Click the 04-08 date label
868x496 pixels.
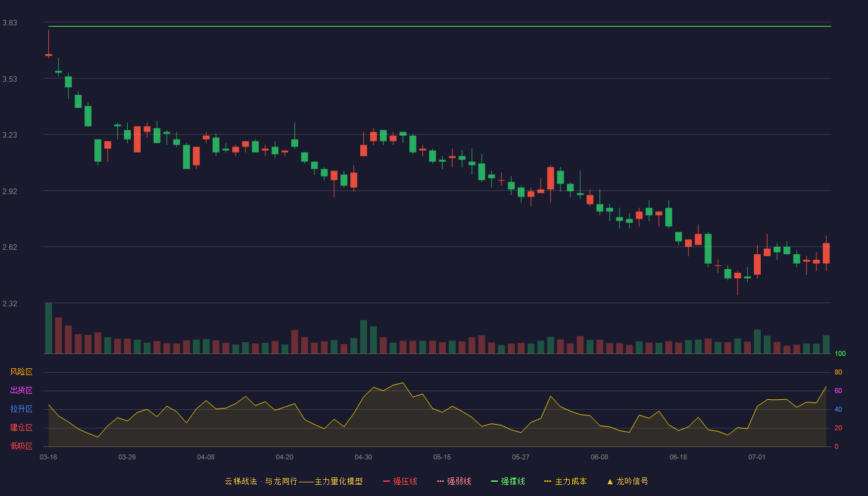point(206,457)
